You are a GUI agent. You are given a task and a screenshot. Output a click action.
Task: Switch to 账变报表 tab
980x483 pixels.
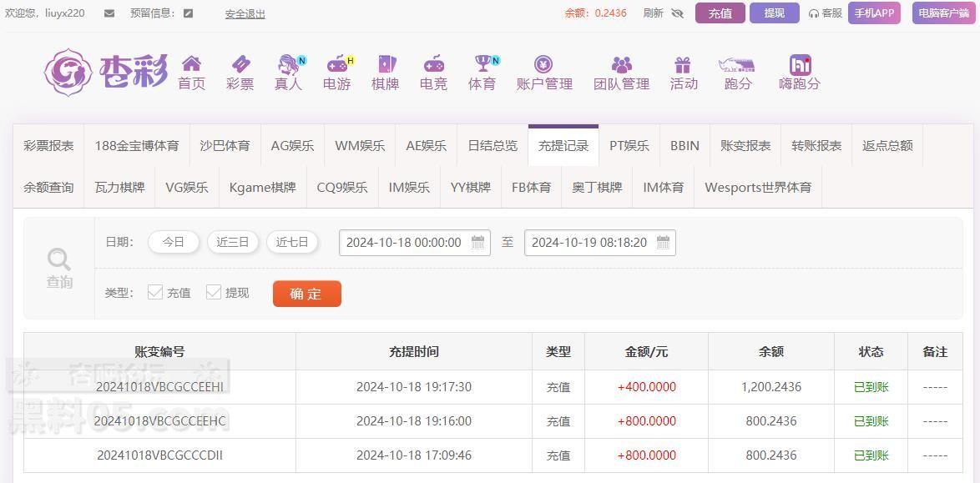[x=745, y=146]
